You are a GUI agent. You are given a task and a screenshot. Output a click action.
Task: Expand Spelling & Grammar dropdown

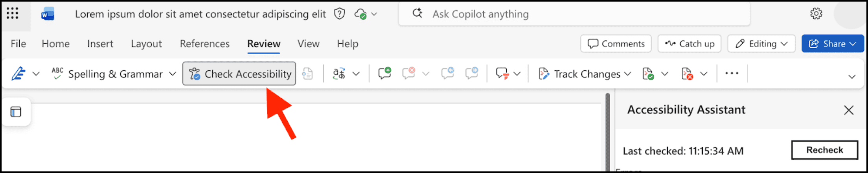173,74
